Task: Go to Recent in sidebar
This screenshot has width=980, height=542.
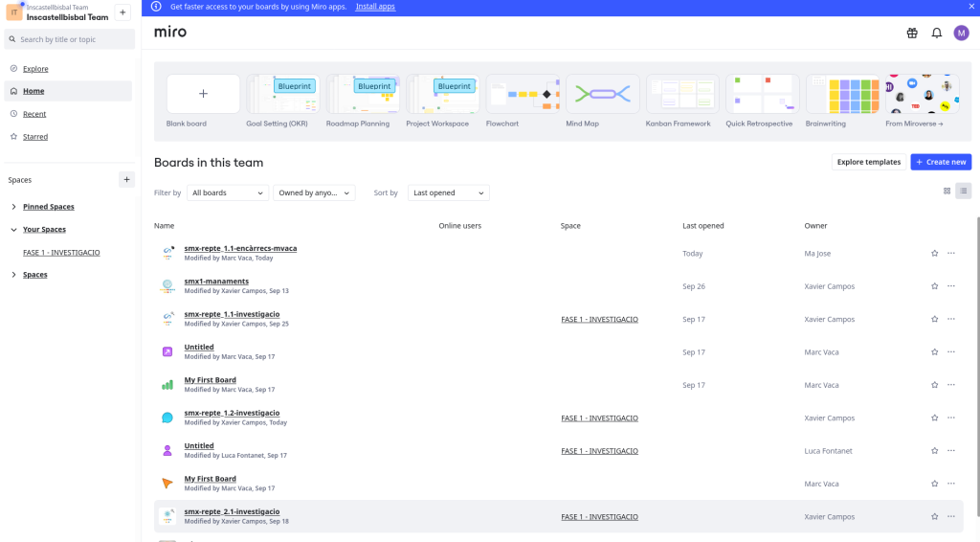Action: pos(34,114)
